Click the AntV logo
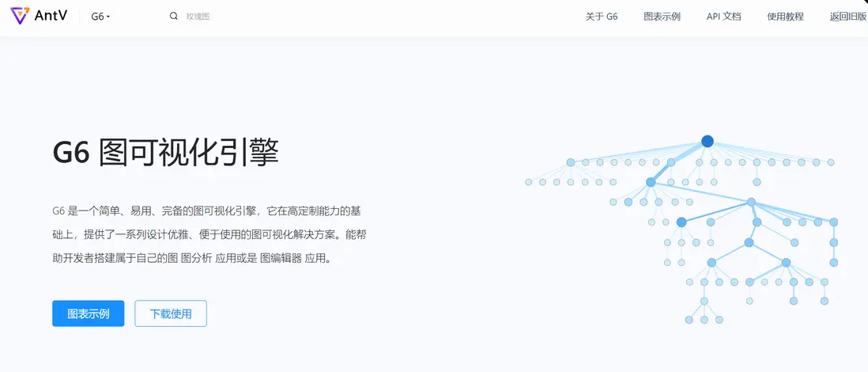Viewport: 868px width, 372px height. (x=39, y=17)
